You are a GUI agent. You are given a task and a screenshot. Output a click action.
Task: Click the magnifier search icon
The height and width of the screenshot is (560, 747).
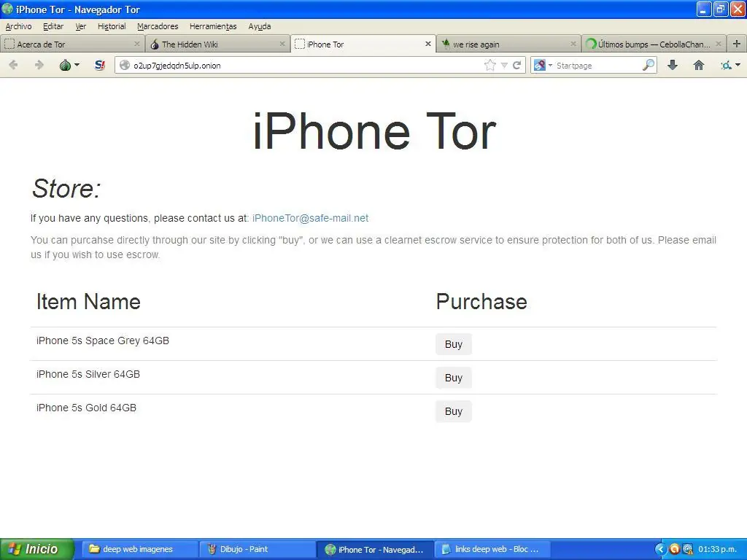click(649, 65)
